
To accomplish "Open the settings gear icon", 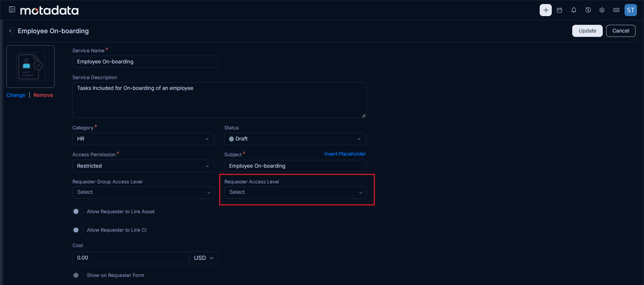I will coord(602,10).
